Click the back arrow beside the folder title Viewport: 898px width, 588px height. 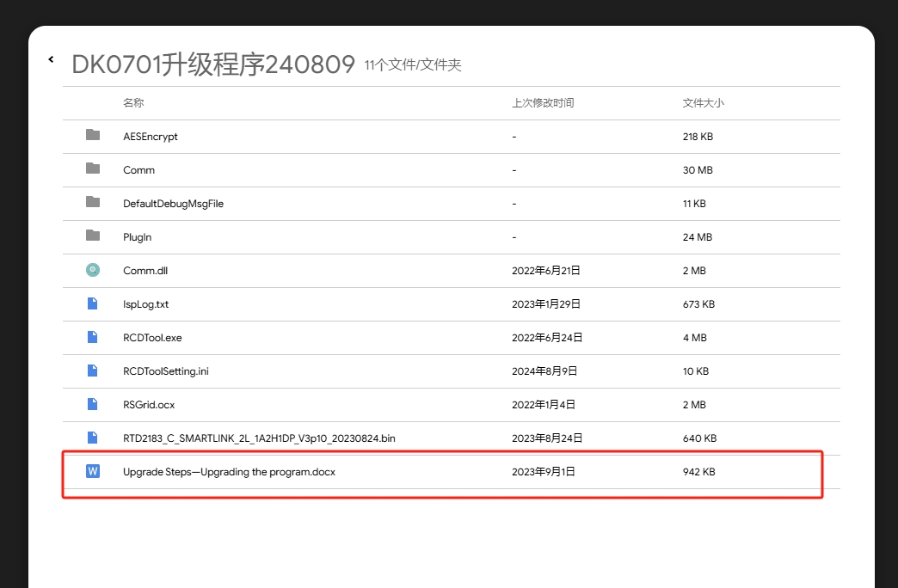tap(51, 59)
